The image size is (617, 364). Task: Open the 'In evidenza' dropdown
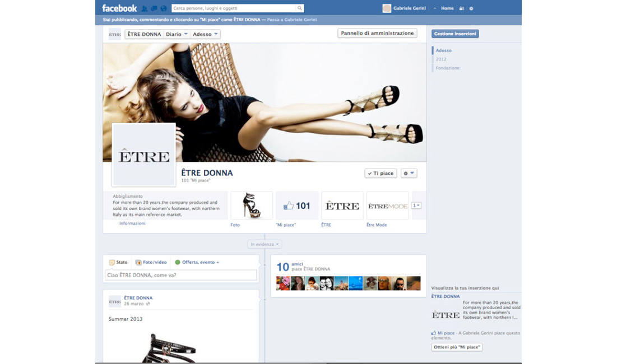click(x=265, y=244)
